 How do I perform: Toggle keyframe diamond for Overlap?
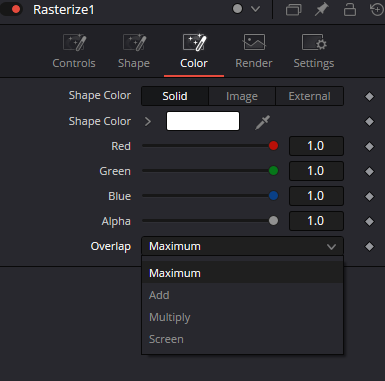(369, 247)
